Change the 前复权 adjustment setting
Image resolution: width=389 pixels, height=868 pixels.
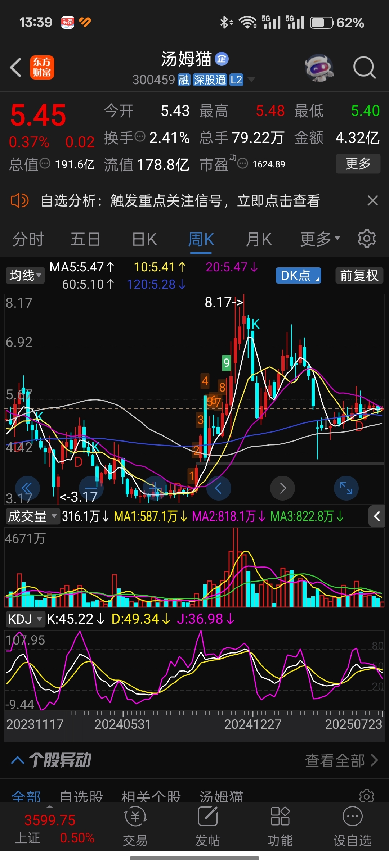click(359, 276)
